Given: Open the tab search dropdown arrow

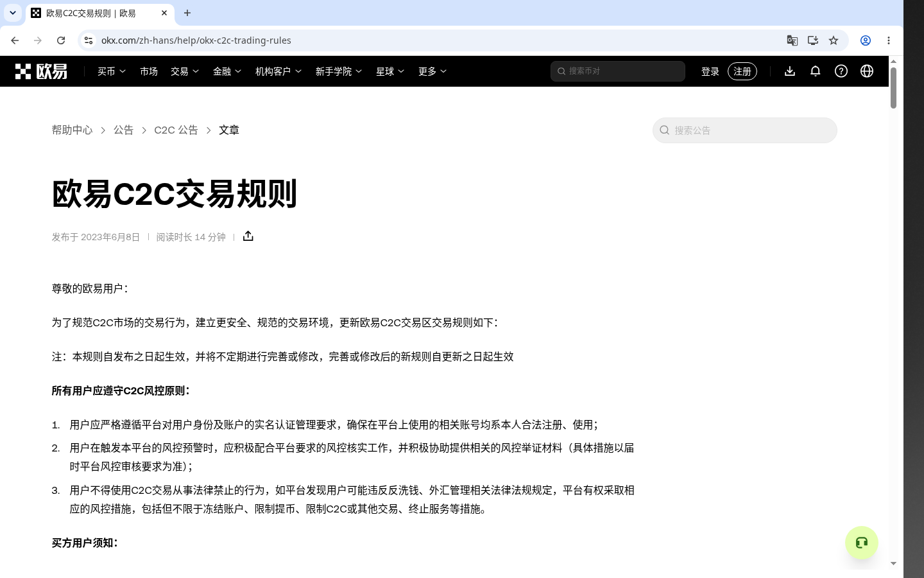Looking at the screenshot, I should point(13,13).
